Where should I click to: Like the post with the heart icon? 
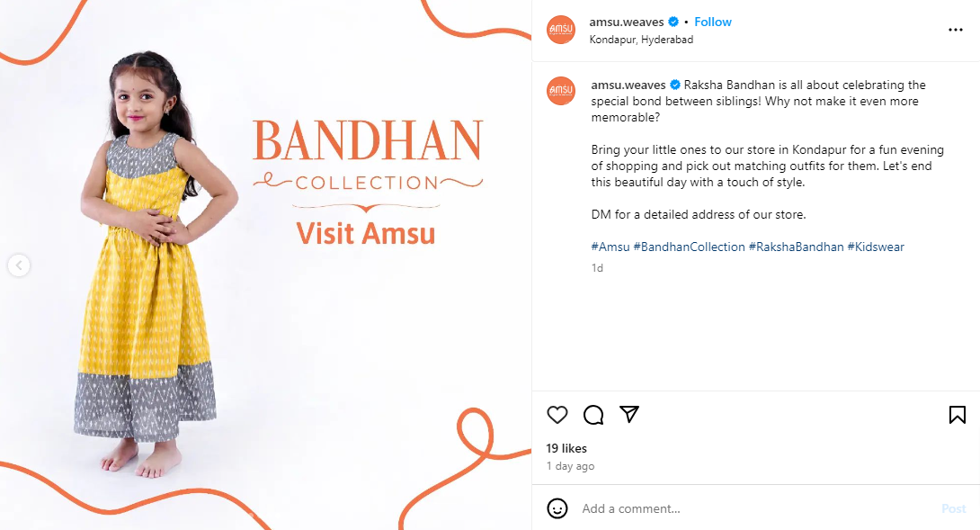[557, 415]
